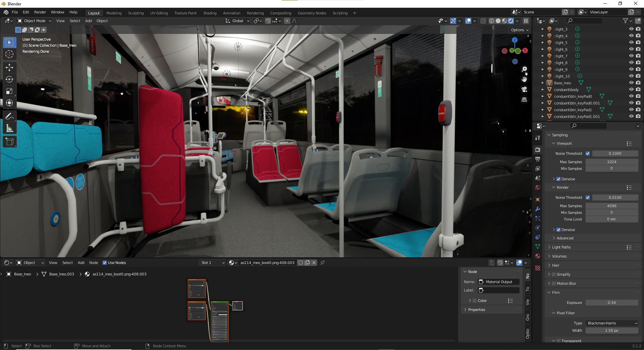The image size is (644, 350).
Task: Select the Annotate tool
Action: [x=9, y=116]
